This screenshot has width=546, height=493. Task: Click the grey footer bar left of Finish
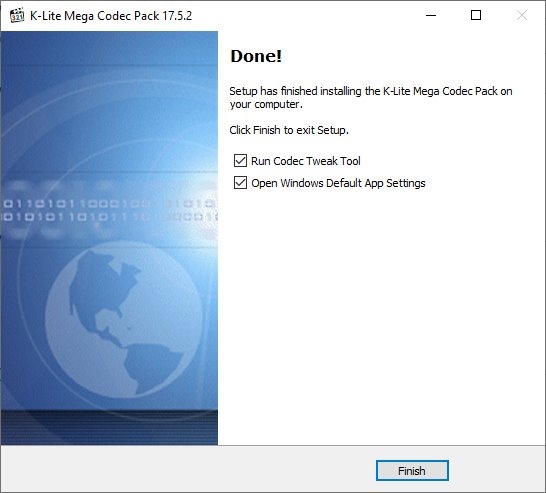(188, 469)
